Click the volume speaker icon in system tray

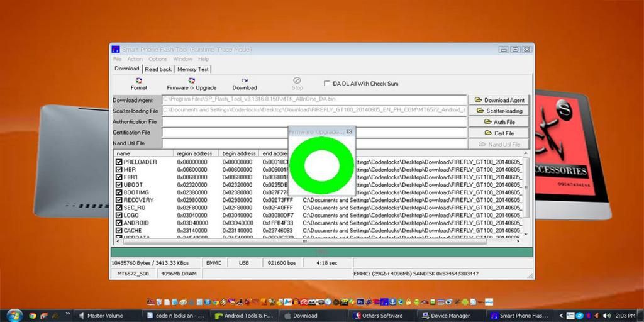tap(606, 315)
